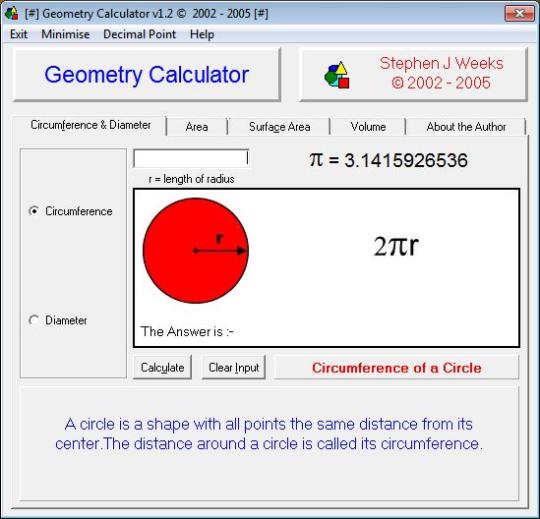
Task: Switch to the Area tab
Action: [x=197, y=127]
